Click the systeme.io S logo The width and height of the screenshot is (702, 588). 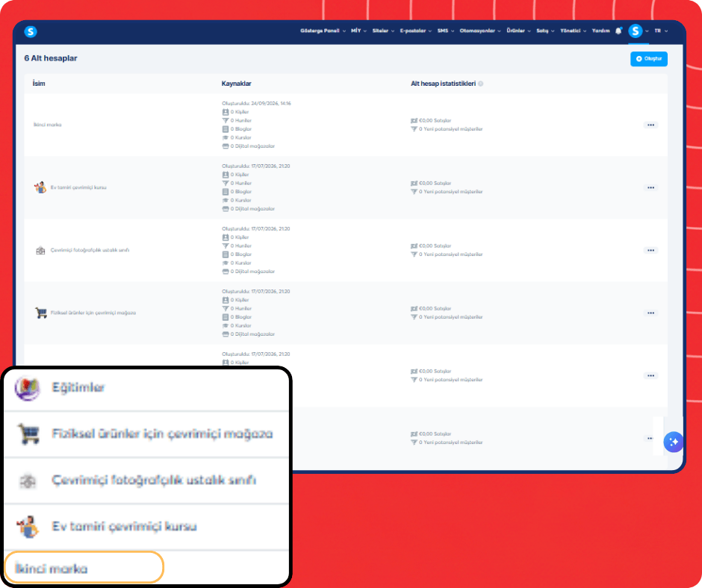click(31, 31)
